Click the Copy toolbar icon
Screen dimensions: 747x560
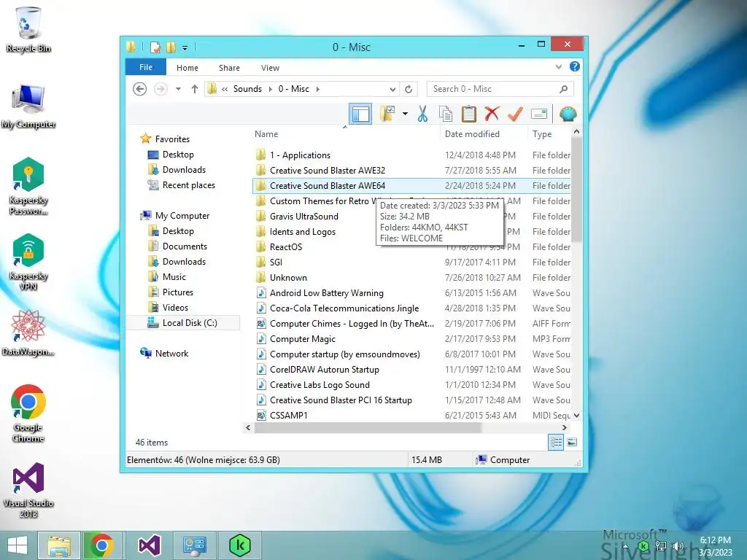point(446,114)
